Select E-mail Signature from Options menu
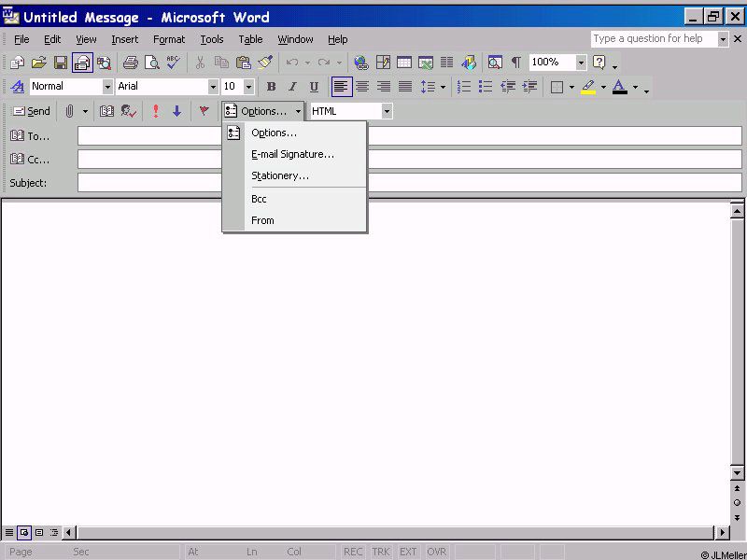The image size is (747, 560). pyautogui.click(x=292, y=154)
